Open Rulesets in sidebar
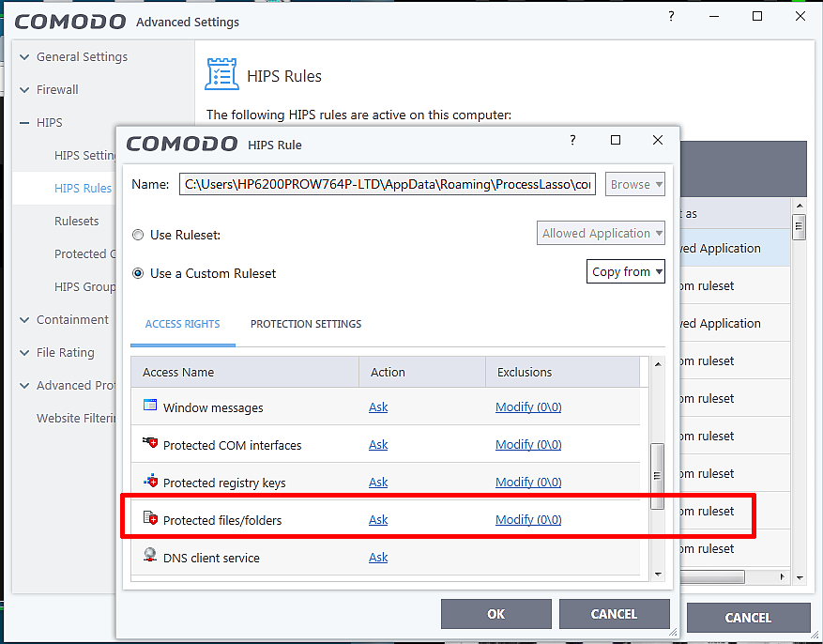This screenshot has width=823, height=644. [77, 221]
